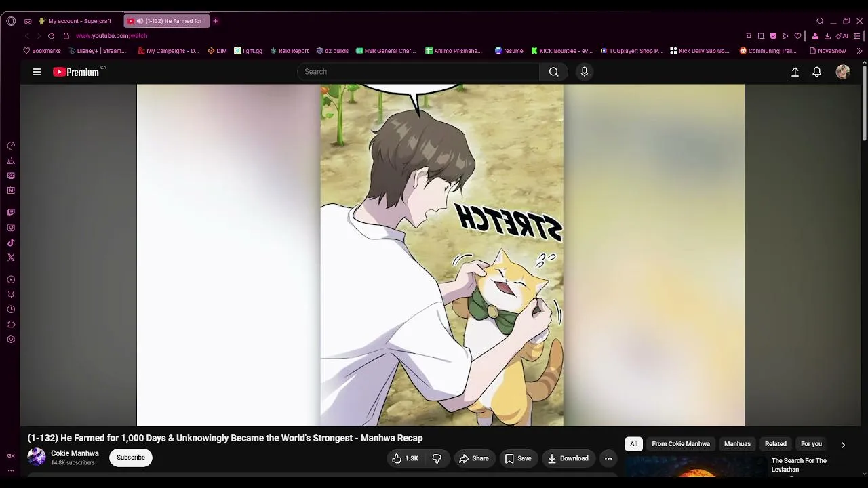The height and width of the screenshot is (488, 868).
Task: Search open tabs with top magnifier icon
Action: [x=820, y=21]
